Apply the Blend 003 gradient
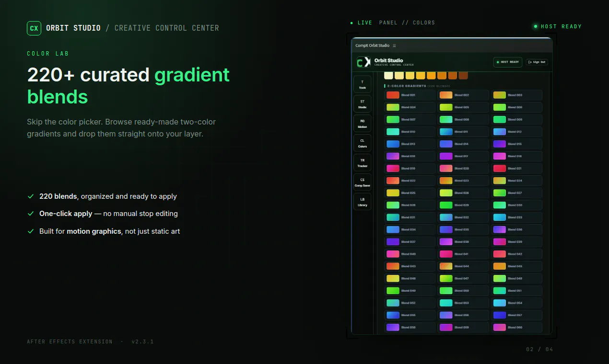 pyautogui.click(x=516, y=95)
